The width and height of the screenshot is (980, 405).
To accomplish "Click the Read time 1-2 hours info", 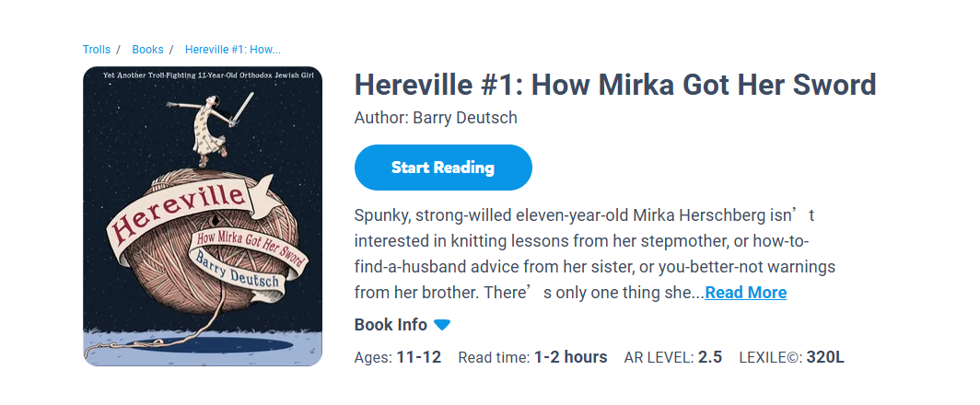I will (532, 357).
